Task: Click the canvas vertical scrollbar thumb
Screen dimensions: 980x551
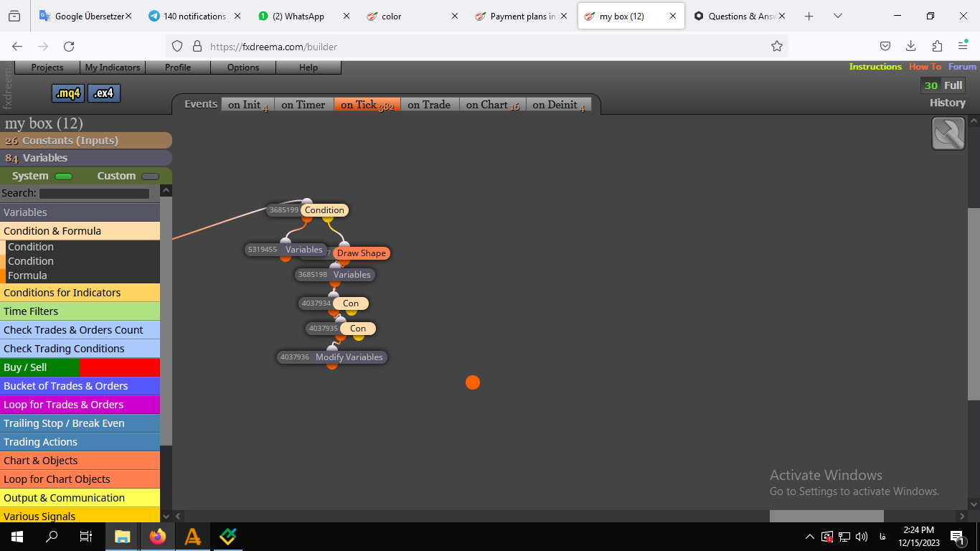Action: [974, 304]
